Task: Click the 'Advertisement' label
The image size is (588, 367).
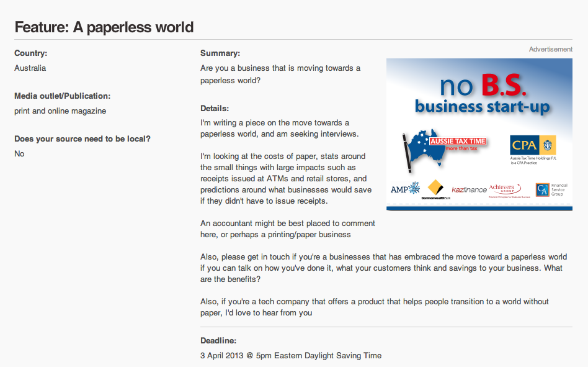Action: pos(551,49)
